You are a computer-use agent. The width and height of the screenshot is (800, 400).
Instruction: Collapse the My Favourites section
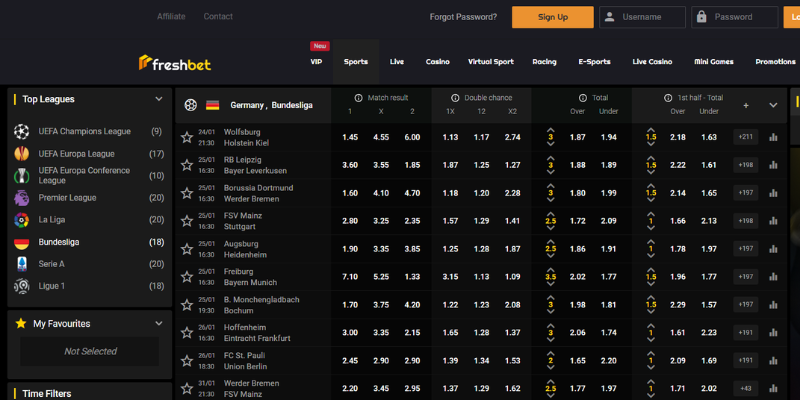(158, 323)
